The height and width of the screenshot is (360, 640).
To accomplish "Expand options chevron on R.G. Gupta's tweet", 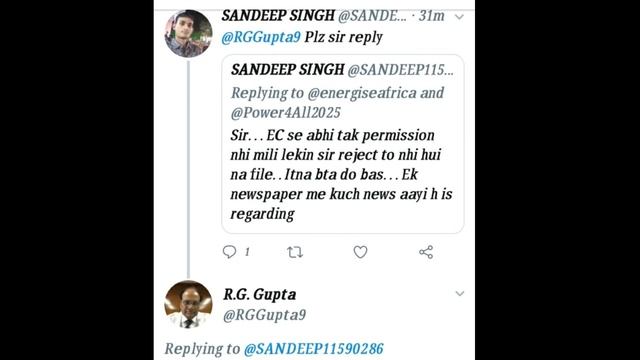I will (x=460, y=293).
